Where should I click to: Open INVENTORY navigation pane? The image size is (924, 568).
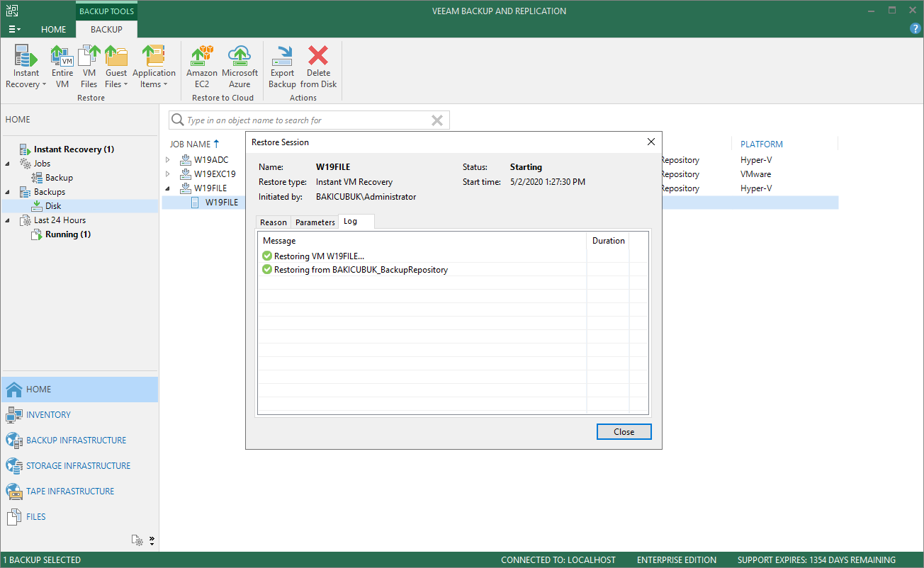(x=79, y=415)
